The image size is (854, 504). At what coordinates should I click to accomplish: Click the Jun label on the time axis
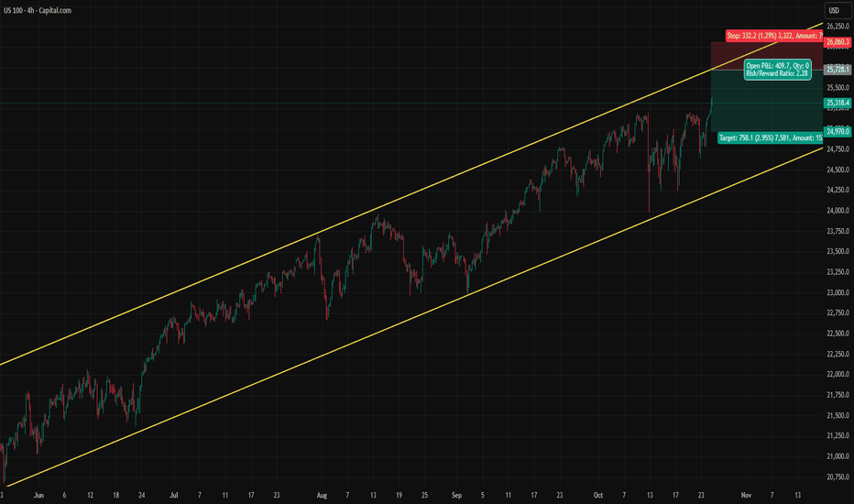[38, 495]
